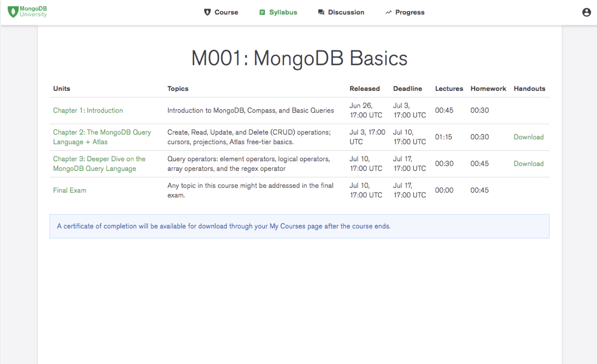Download the Chapter 3 handout
This screenshot has height=364, width=597.
click(529, 164)
